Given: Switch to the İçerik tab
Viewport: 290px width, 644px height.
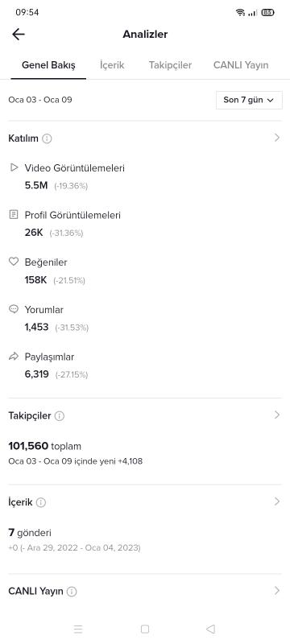Looking at the screenshot, I should 112,65.
